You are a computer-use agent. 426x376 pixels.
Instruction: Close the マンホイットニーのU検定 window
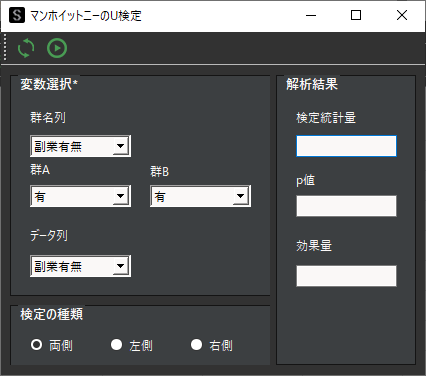[402, 15]
